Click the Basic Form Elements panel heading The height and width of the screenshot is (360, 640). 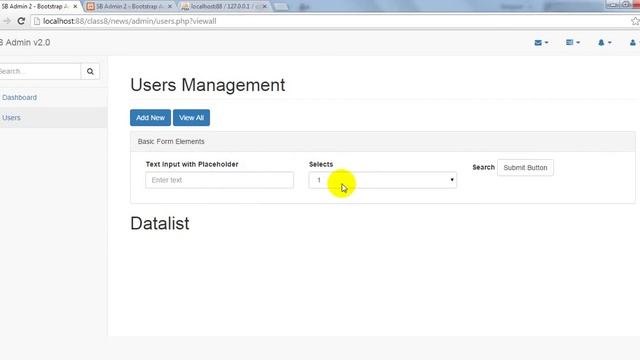[171, 142]
